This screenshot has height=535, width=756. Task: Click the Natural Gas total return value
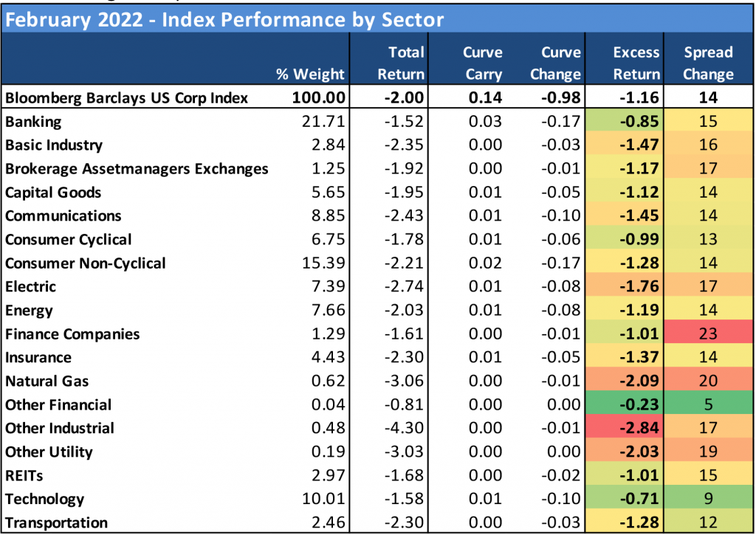coord(405,381)
